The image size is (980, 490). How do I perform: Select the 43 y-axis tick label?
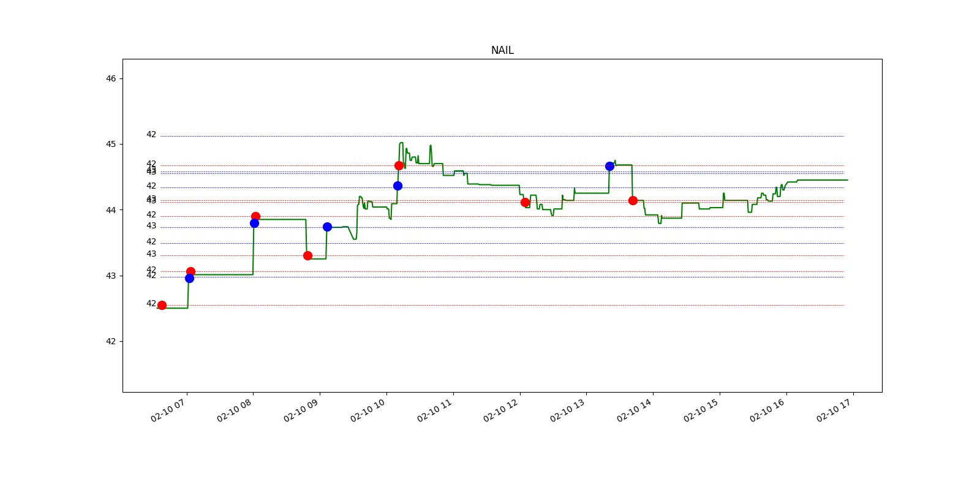111,276
